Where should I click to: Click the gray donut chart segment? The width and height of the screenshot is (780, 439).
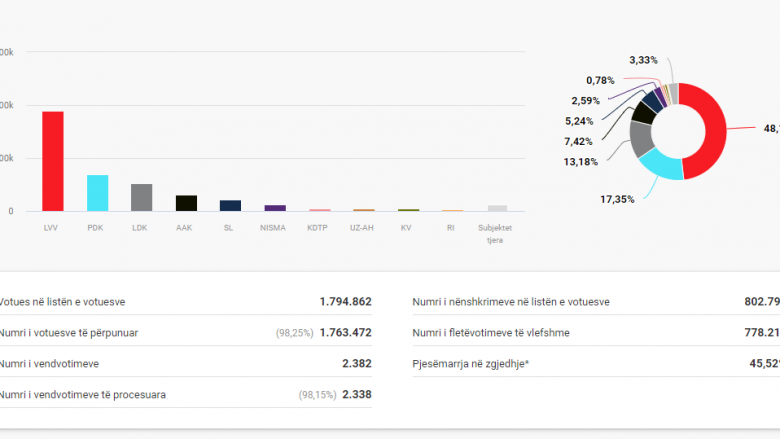(x=640, y=138)
